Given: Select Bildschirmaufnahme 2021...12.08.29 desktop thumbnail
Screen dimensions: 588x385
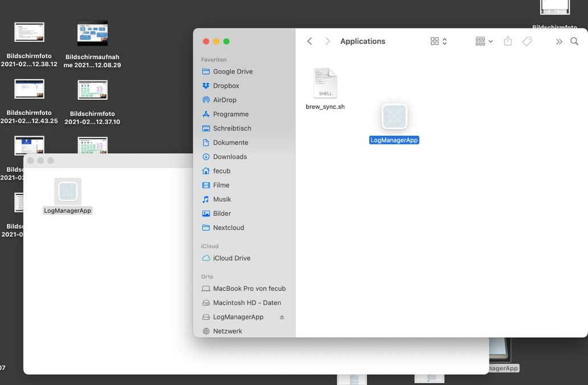Looking at the screenshot, I should [92, 34].
